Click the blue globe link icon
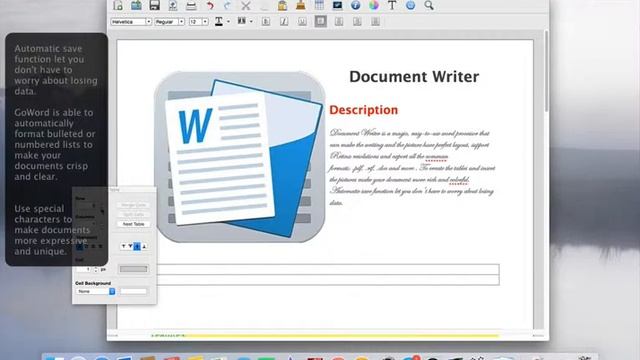640x360 pixels. (410, 5)
